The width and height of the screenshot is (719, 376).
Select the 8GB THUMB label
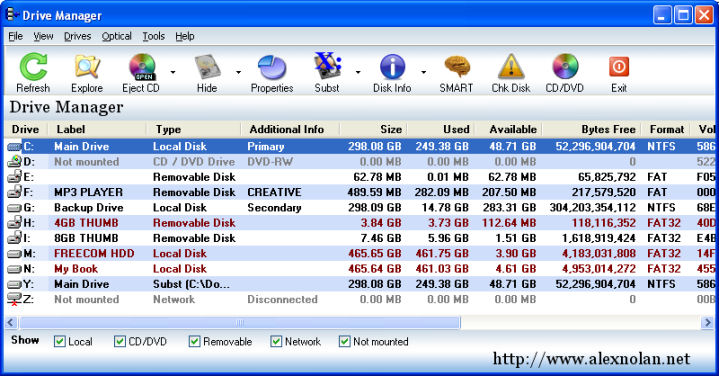86,238
